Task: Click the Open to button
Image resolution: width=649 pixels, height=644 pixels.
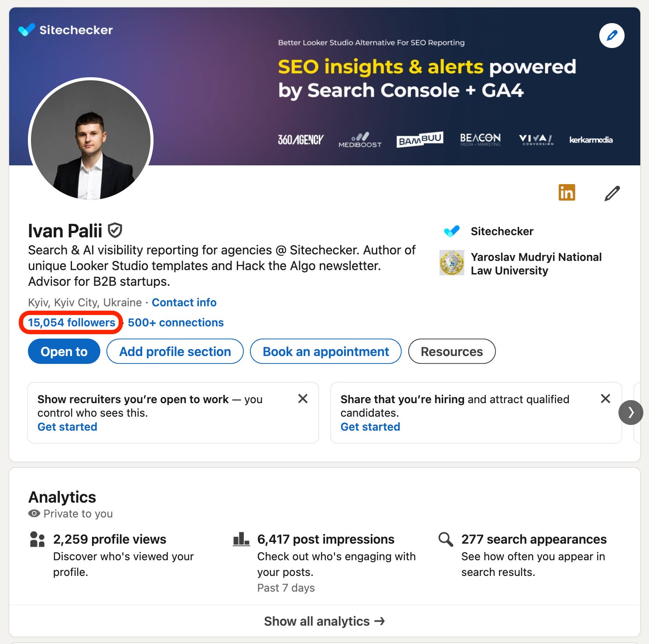Action: (64, 351)
